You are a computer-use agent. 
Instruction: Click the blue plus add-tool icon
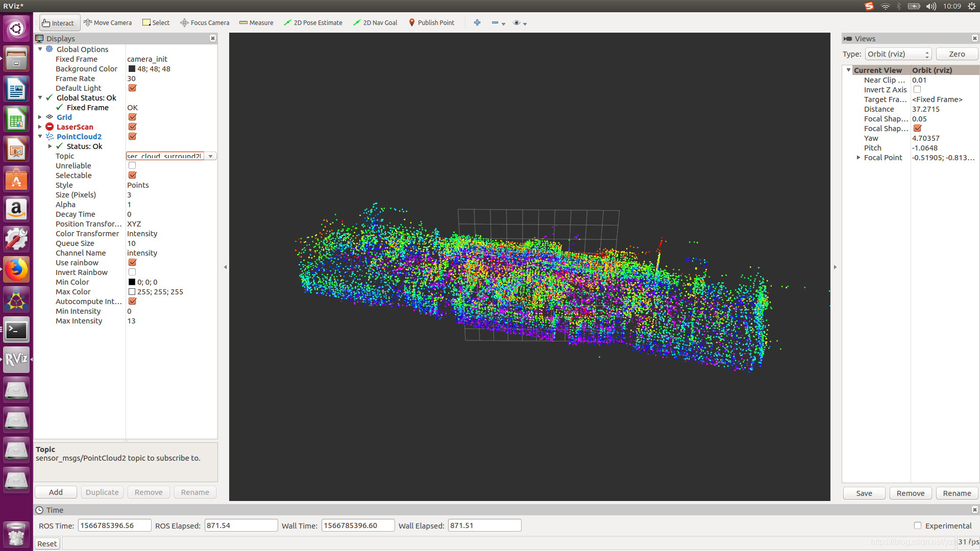click(x=477, y=23)
